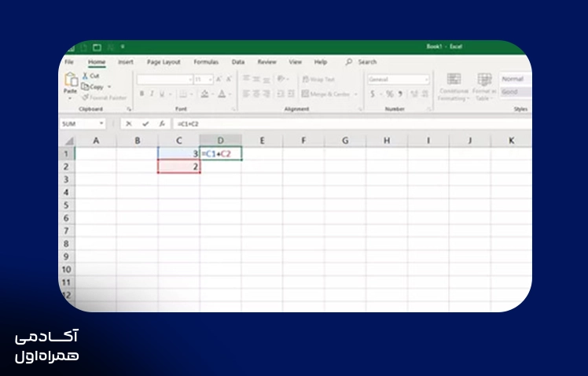
Task: Click the Format Painter brush
Action: tap(85, 98)
